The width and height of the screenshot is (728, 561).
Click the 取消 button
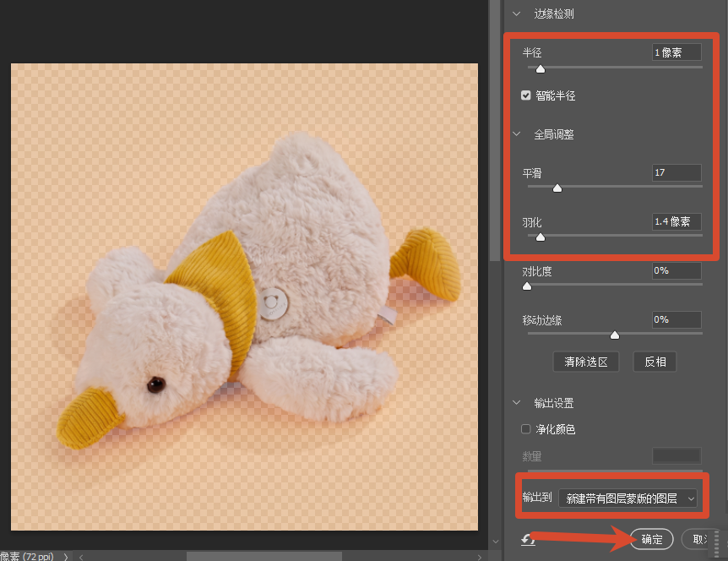[699, 539]
